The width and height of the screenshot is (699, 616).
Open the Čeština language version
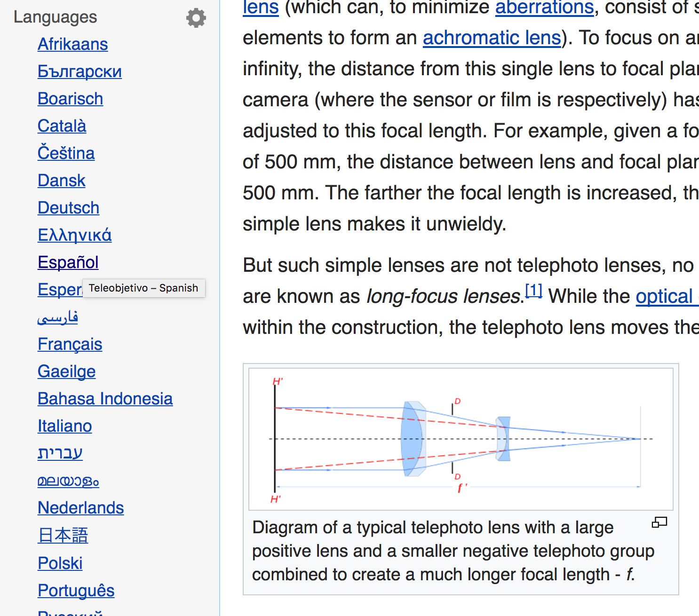[66, 153]
